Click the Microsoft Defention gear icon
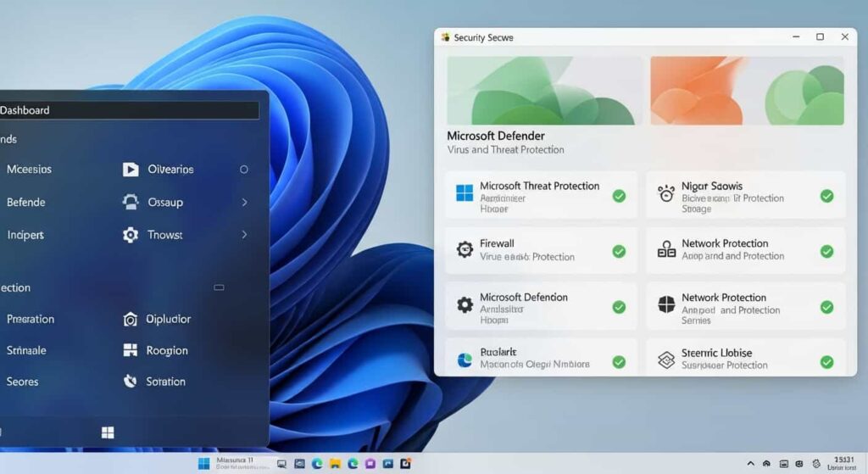The height and width of the screenshot is (474, 868). (465, 304)
